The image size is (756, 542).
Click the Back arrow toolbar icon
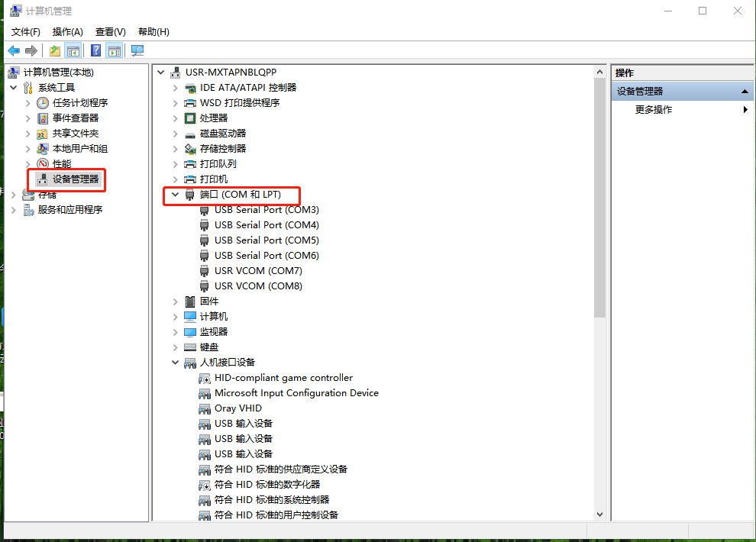tap(14, 51)
